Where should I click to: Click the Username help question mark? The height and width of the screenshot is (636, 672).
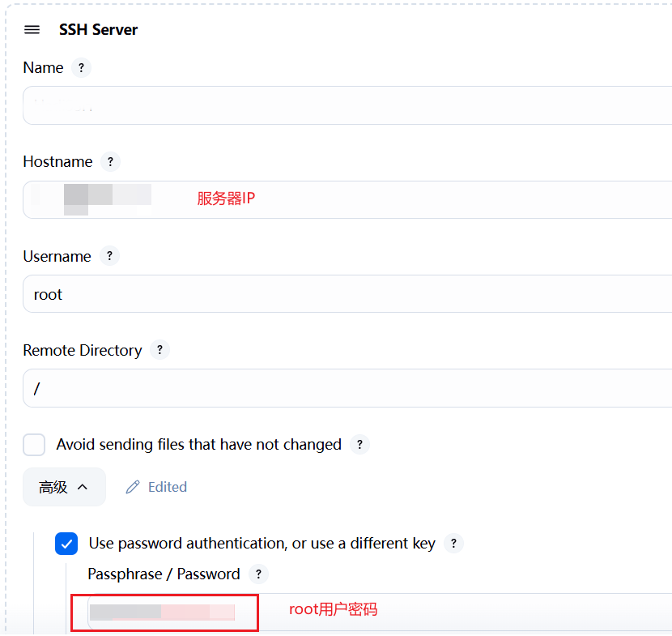click(x=108, y=256)
